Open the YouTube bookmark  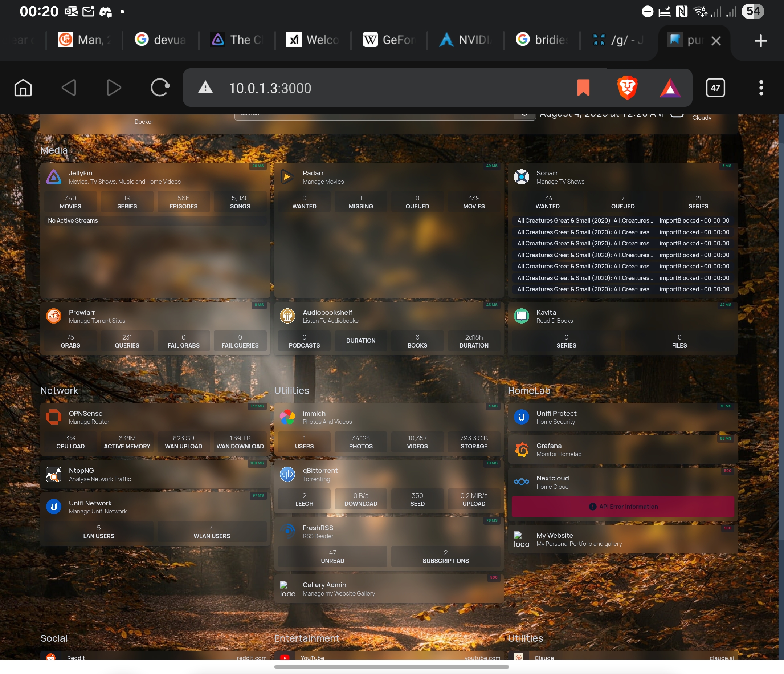tap(389, 656)
